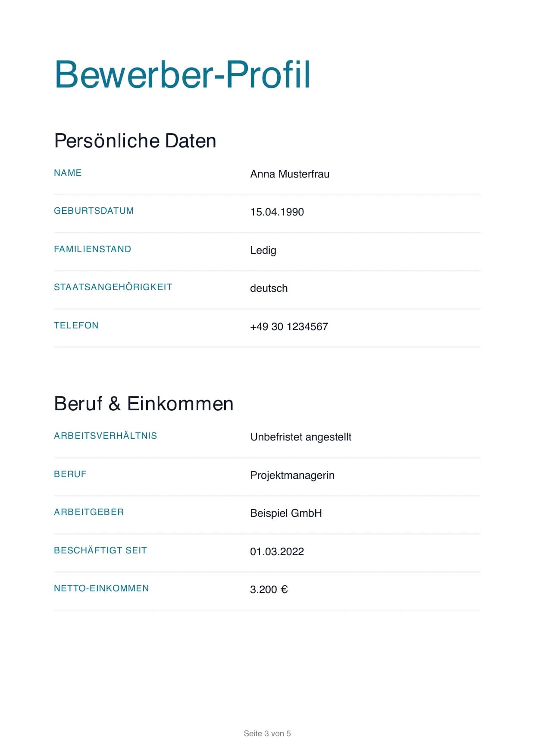Click the Ledig marital status value
Screen dimensions: 535x756
click(x=263, y=250)
